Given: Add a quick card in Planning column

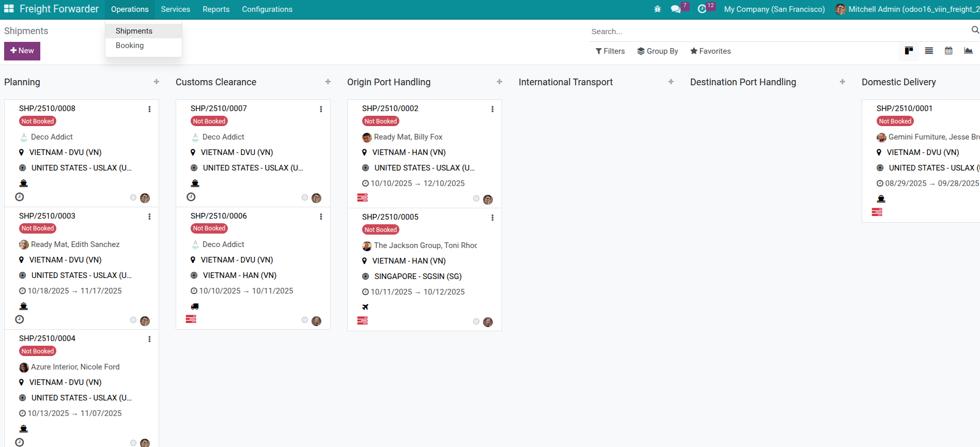Looking at the screenshot, I should point(156,82).
